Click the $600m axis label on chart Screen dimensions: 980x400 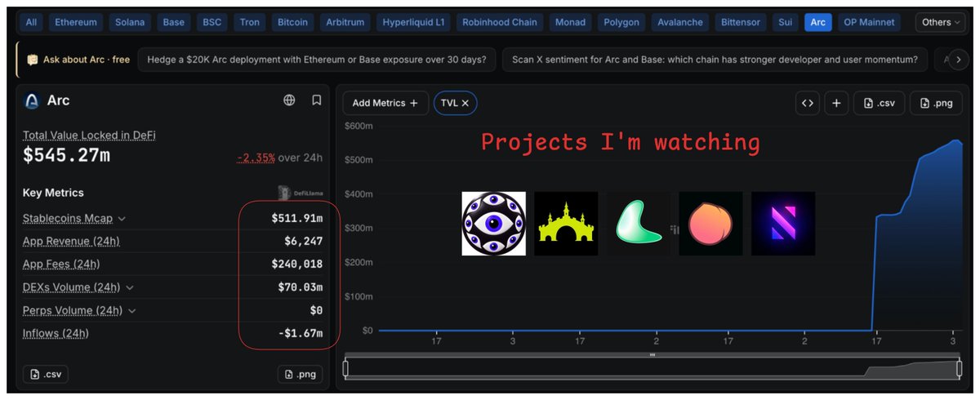coord(359,125)
